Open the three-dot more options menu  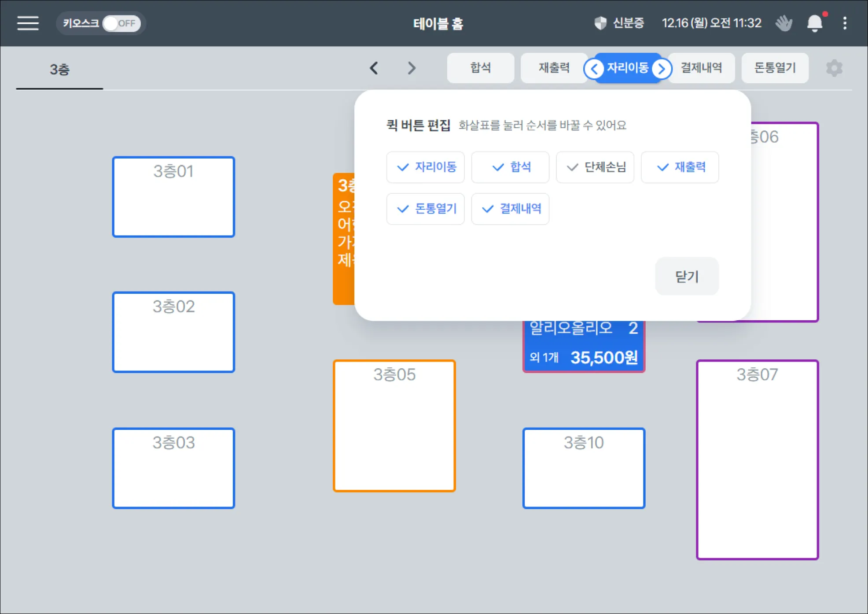pos(844,23)
